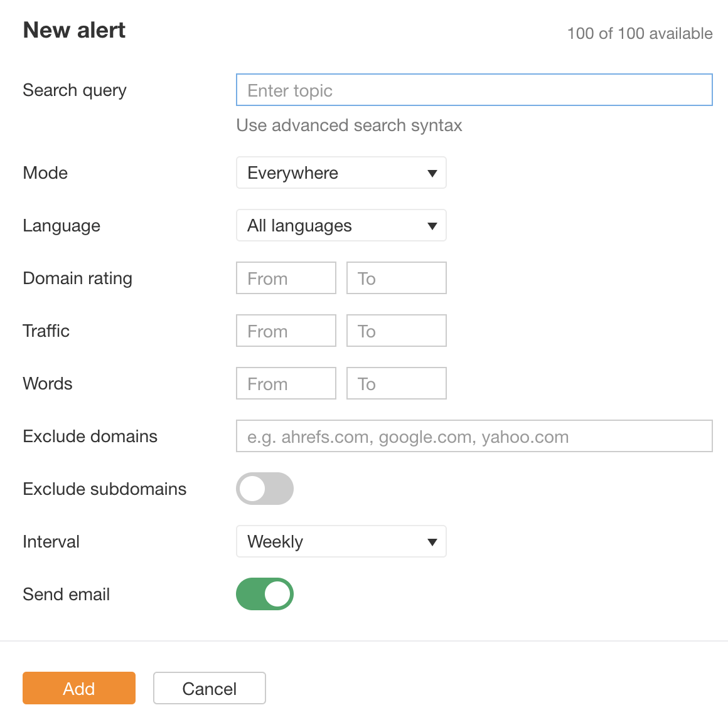Click the Domain rating From field
The height and width of the screenshot is (715, 728).
(286, 278)
